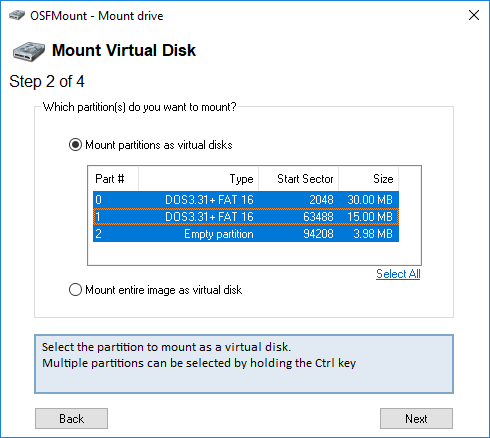Sort by Part # column header
The height and width of the screenshot is (438, 490).
pos(113,179)
